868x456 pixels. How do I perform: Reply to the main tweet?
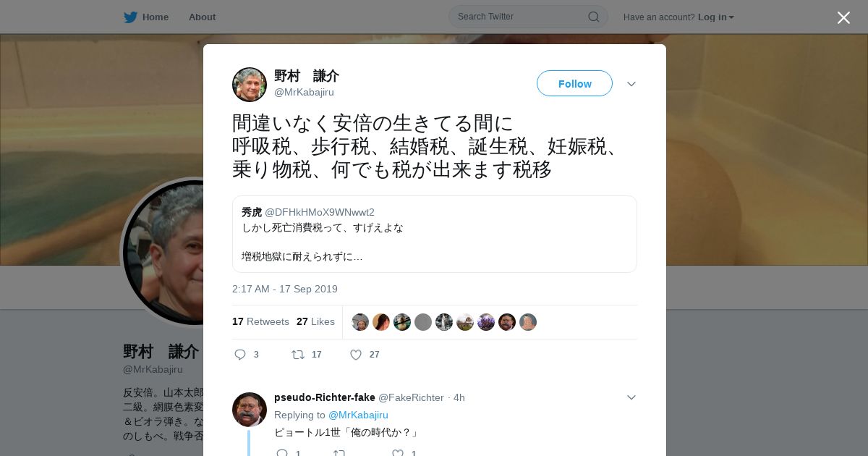[241, 355]
